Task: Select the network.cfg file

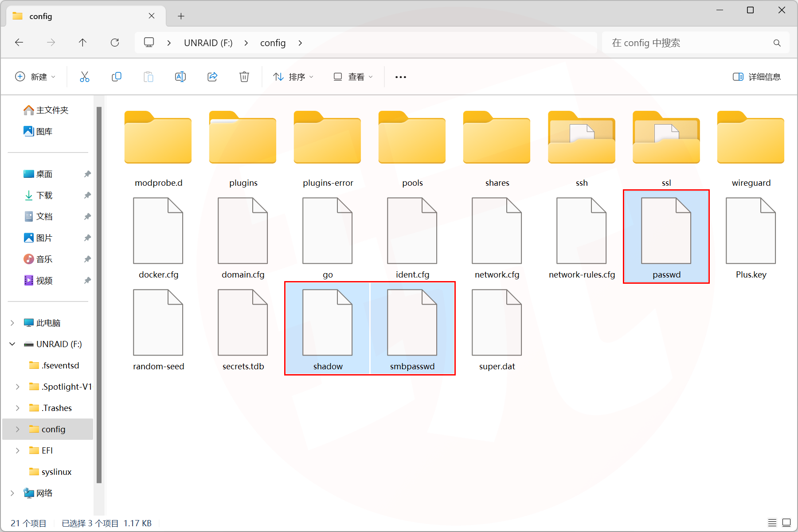Action: (x=497, y=238)
